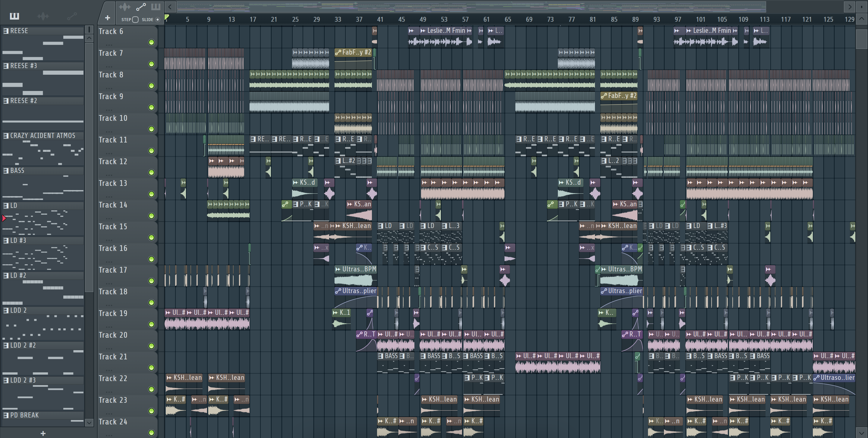
Task: Toggle the STEP editing checkbox
Action: click(x=135, y=20)
